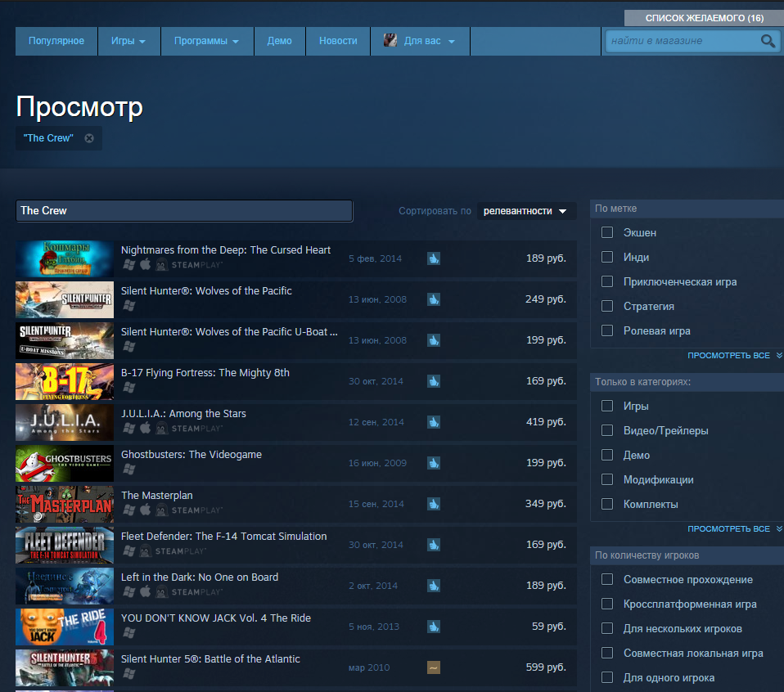Tick the Для одного игрока checkbox
The height and width of the screenshot is (692, 784).
click(607, 677)
